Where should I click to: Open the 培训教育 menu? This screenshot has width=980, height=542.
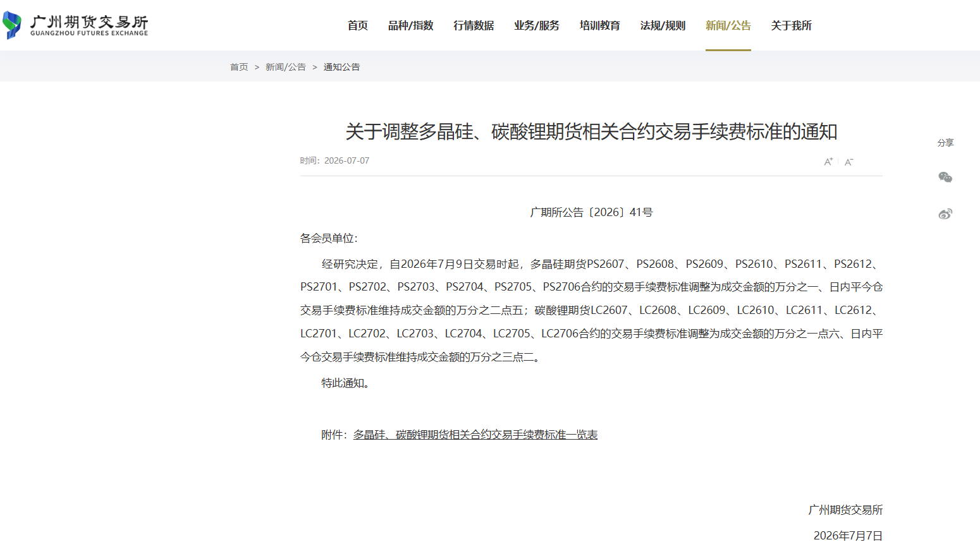point(600,25)
